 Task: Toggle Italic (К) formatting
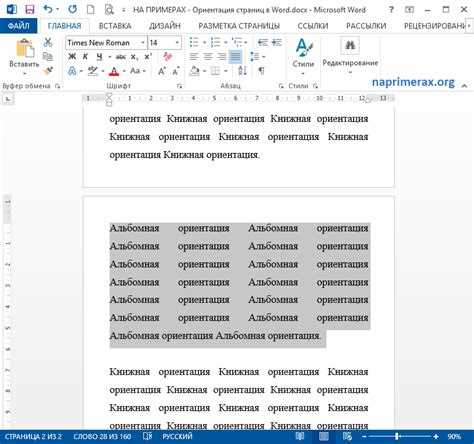click(x=85, y=57)
